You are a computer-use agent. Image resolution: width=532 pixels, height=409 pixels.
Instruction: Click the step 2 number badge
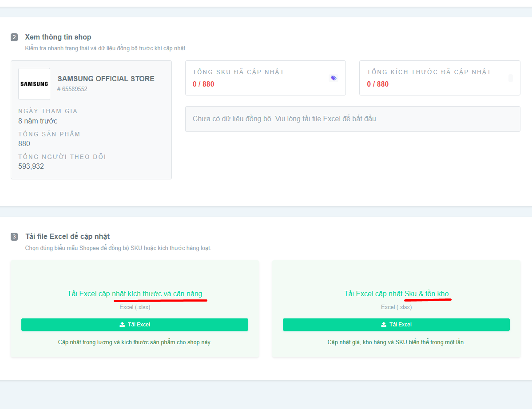[x=14, y=37]
